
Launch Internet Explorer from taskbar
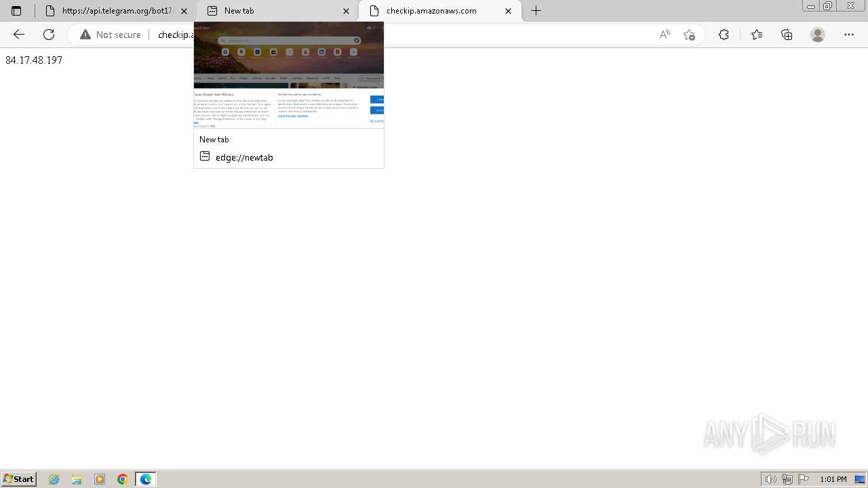(x=54, y=479)
